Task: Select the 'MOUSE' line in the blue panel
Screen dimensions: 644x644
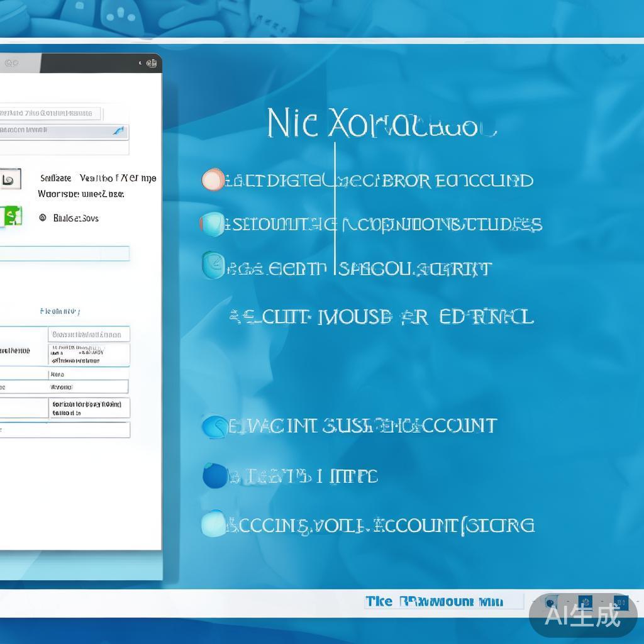Action: click(x=381, y=316)
